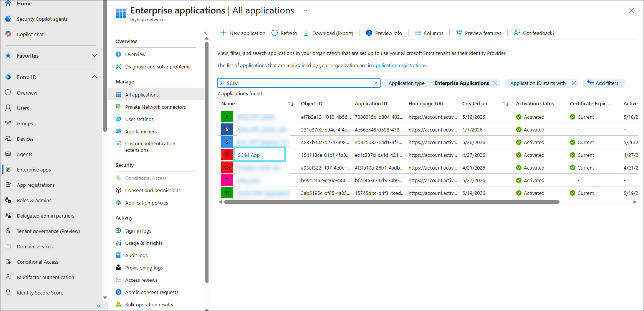Sort applications by Created on arrows
The height and width of the screenshot is (311, 644).
[506, 104]
